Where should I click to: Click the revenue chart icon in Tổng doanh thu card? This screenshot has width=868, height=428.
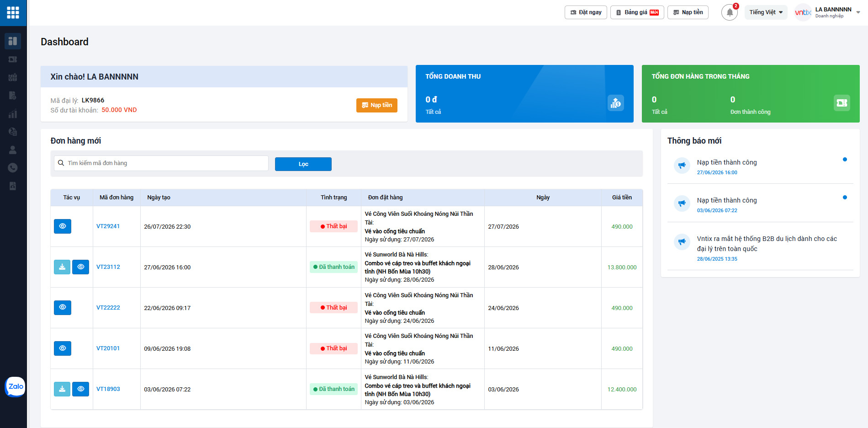coord(616,103)
